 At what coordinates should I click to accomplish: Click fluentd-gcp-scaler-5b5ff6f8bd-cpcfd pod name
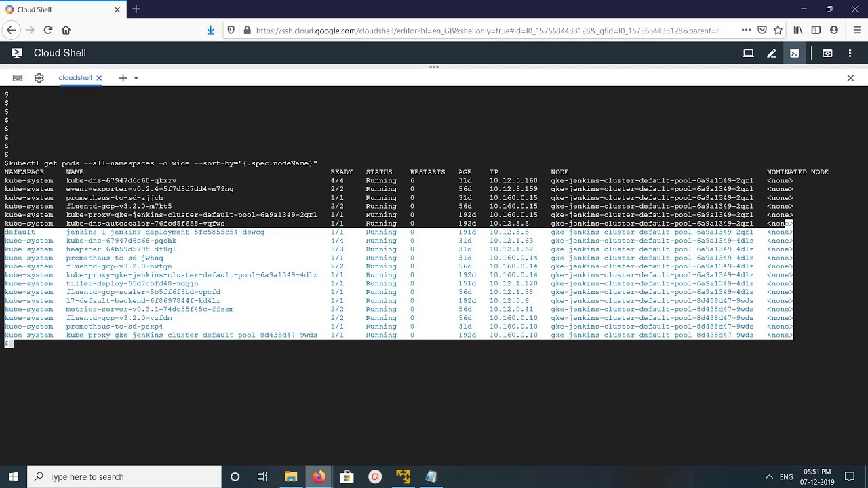[x=143, y=292]
